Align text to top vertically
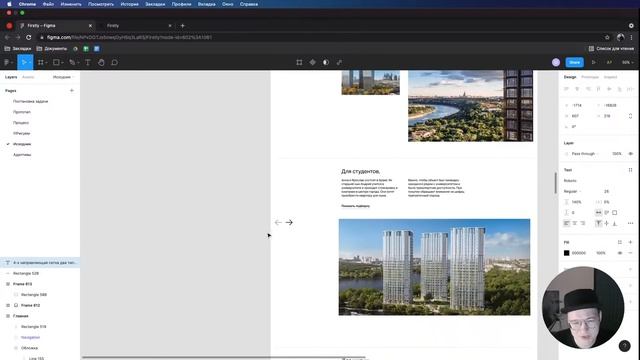 tap(598, 223)
